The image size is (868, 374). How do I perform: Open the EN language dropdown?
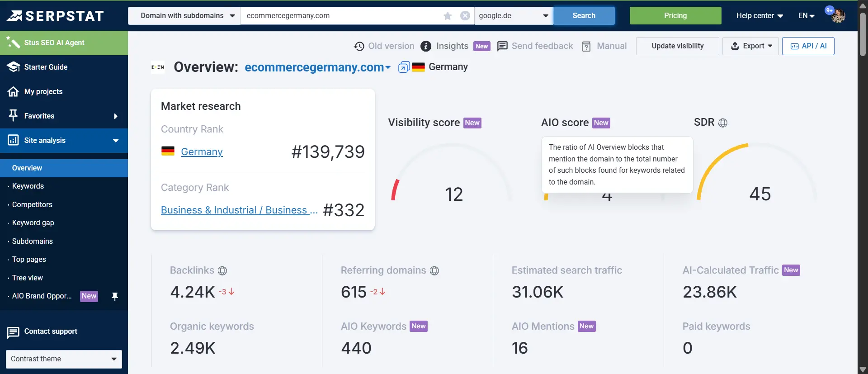tap(807, 15)
